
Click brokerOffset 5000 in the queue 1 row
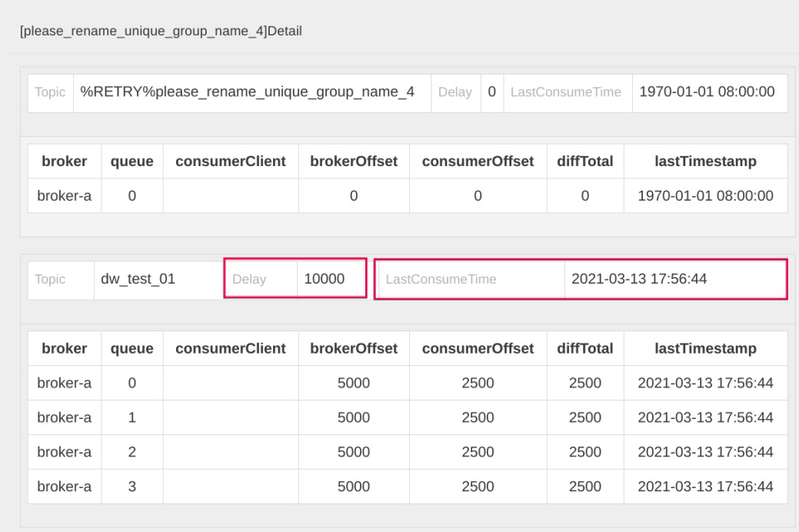[x=353, y=417]
